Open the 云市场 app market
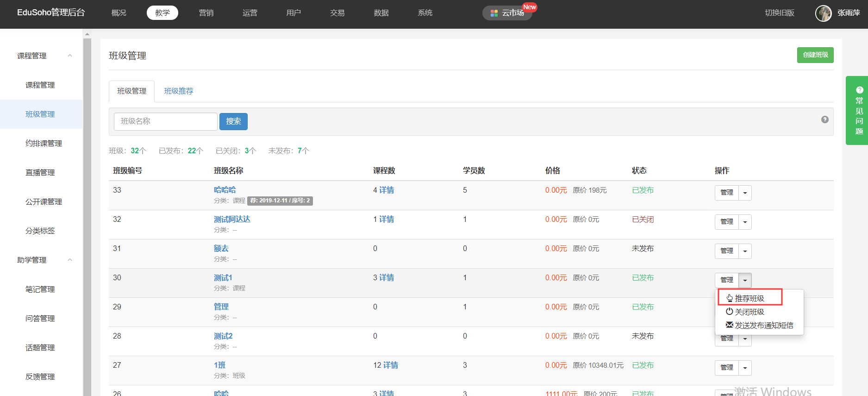Screen dimensions: 868x396 (x=507, y=13)
